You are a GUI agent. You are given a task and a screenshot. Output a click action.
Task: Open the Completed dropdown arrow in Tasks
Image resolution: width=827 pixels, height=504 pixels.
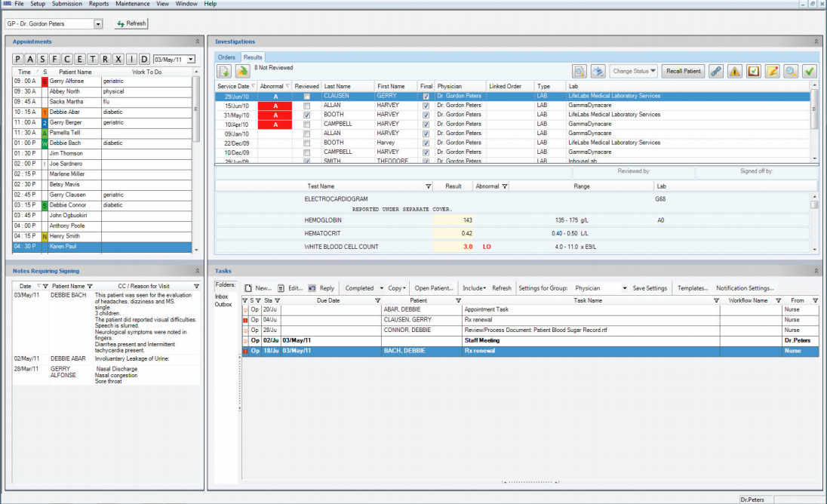tap(381, 288)
